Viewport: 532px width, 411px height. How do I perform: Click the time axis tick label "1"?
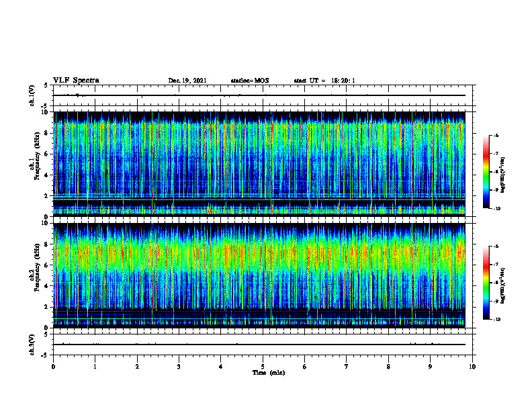[x=95, y=367]
